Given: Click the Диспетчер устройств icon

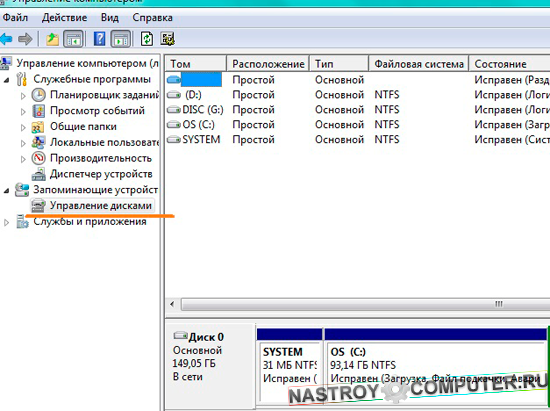Looking at the screenshot, I should pyautogui.click(x=38, y=174).
